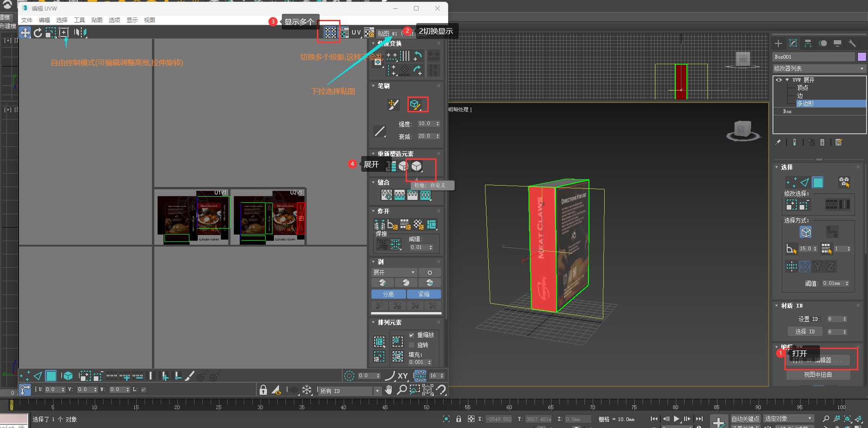Open the 工具 menu
The width and height of the screenshot is (868, 428).
point(79,20)
